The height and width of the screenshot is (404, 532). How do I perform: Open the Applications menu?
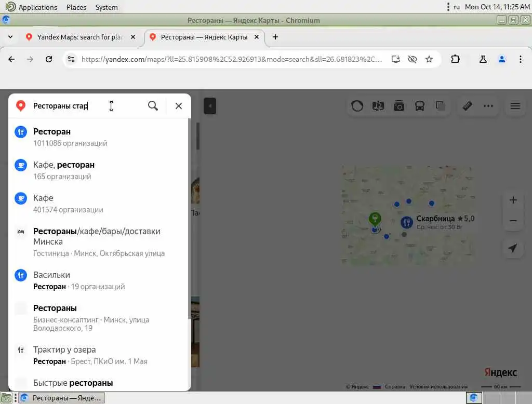point(32,7)
